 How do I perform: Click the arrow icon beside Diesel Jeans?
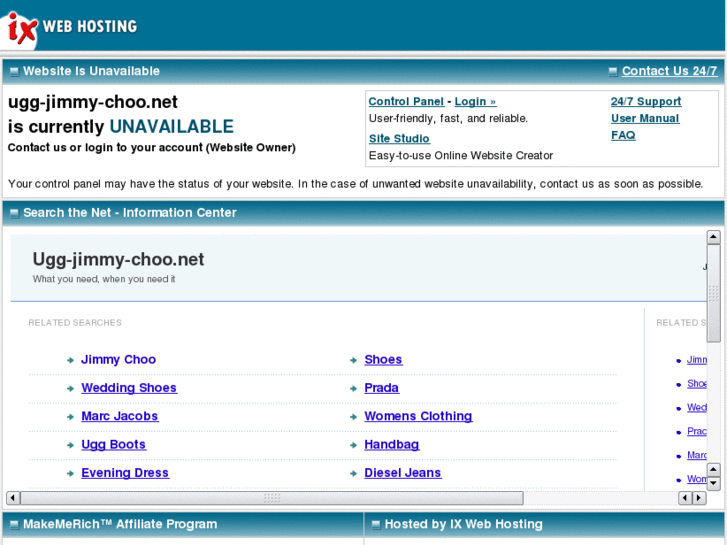(354, 474)
